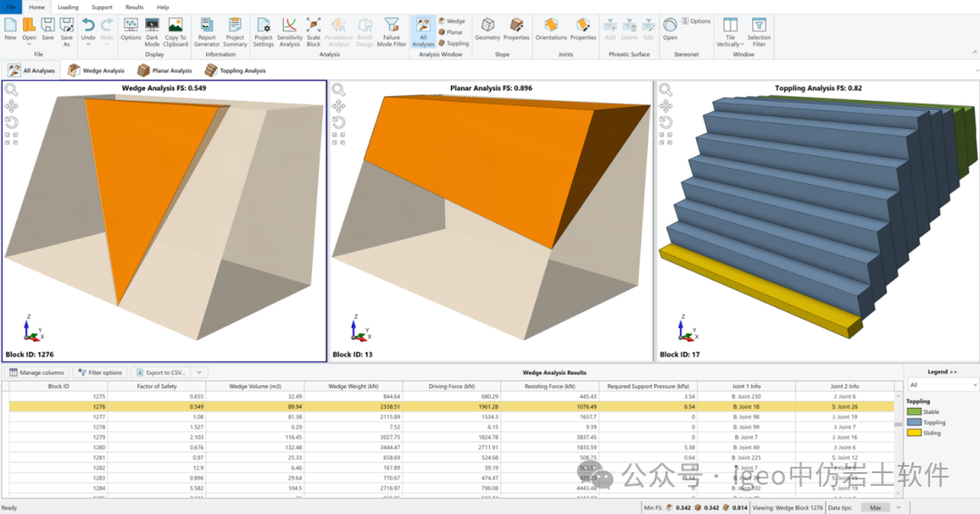Switch to the Loading ribbon tab
Screen dimensions: 980x514
point(68,7)
